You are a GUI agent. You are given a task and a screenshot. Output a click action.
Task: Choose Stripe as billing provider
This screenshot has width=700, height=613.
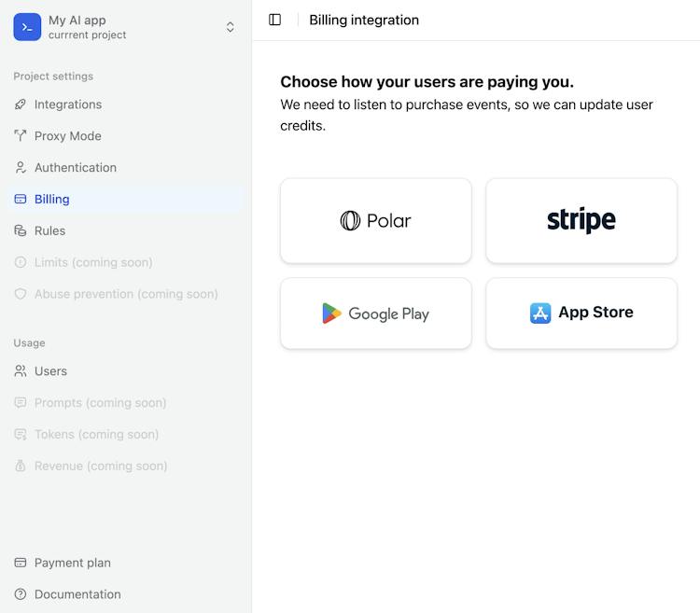pyautogui.click(x=581, y=221)
